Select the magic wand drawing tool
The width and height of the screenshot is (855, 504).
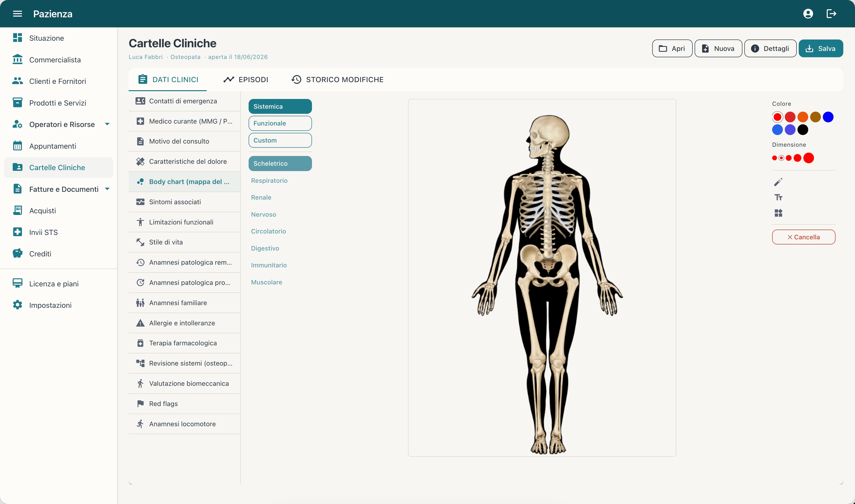point(778,182)
